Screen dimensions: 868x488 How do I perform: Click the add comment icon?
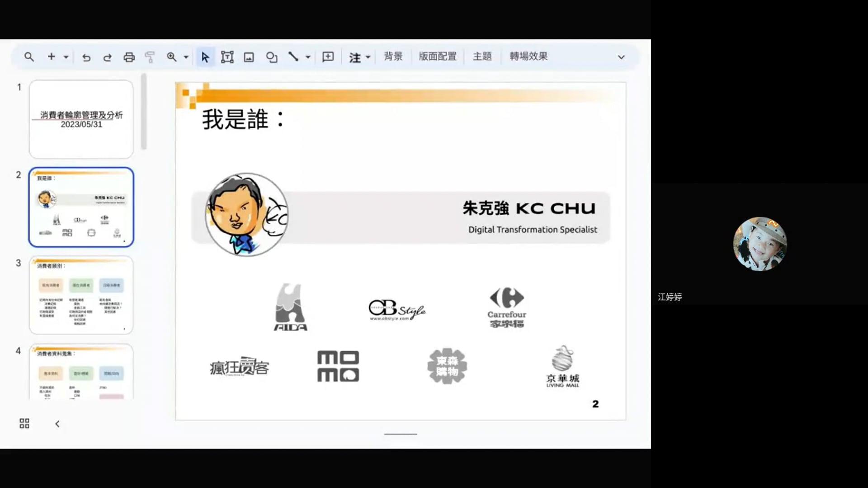(328, 57)
